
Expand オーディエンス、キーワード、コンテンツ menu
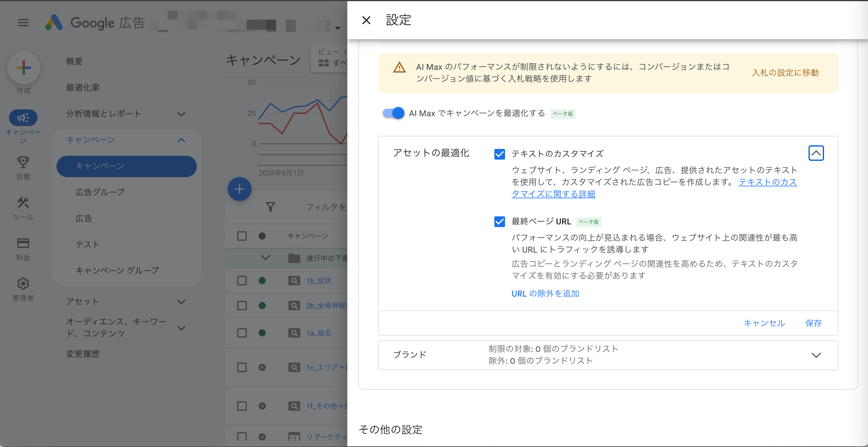[x=181, y=328]
